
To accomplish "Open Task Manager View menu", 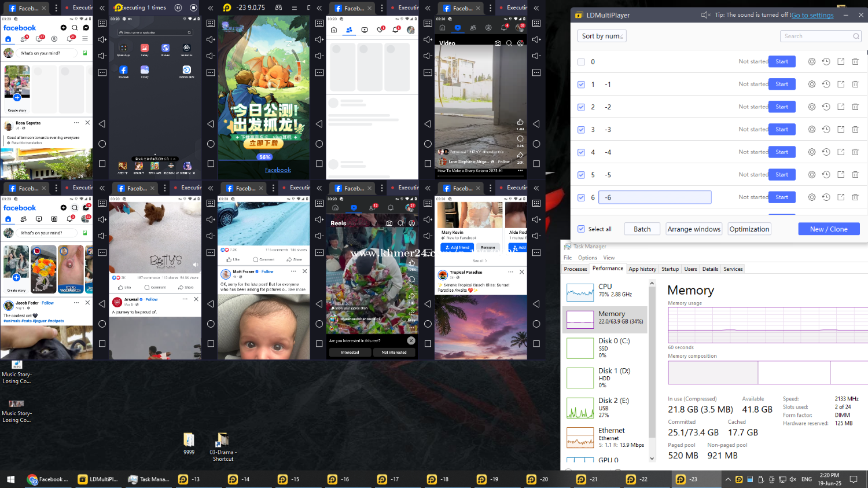I will pos(609,258).
